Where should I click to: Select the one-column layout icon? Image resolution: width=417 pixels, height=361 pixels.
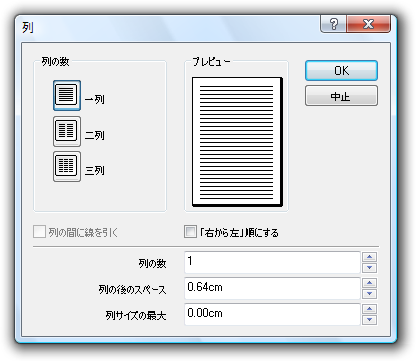tap(67, 95)
